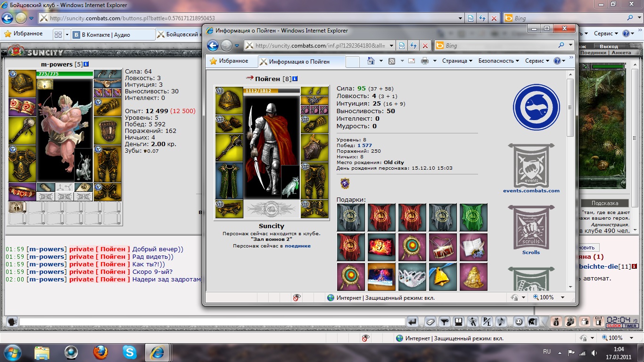Select the Информация о Пойген tab
Screen dimensions: 644x362
[x=302, y=61]
